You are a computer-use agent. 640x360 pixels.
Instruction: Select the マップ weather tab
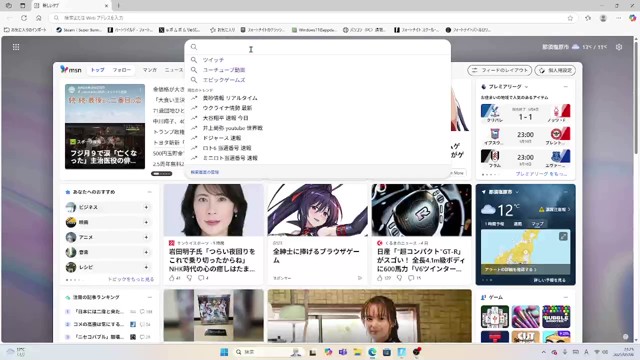(538, 224)
